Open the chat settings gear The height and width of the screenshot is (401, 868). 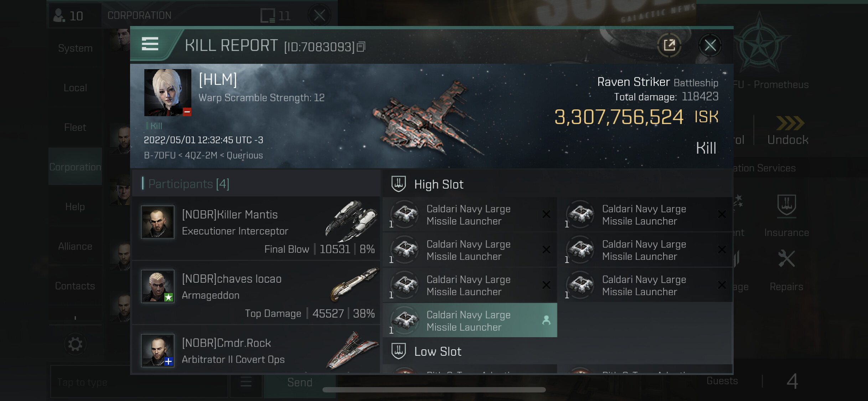point(75,344)
